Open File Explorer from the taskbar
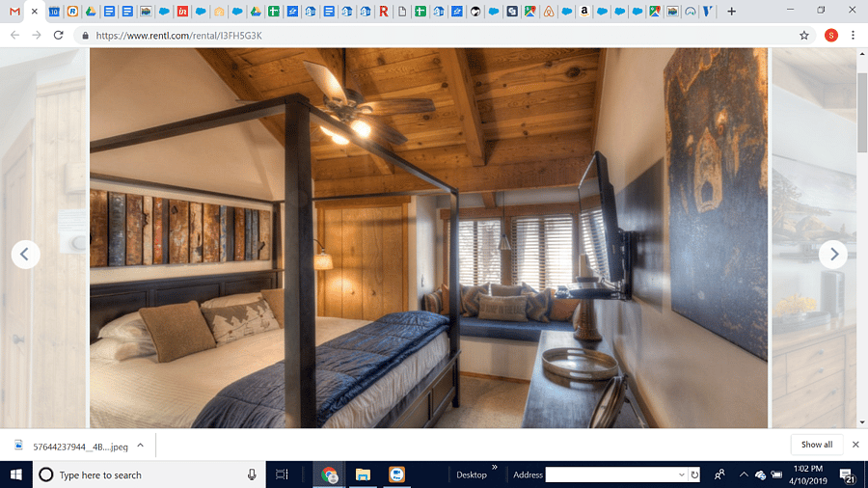The height and width of the screenshot is (488, 868). pyautogui.click(x=363, y=474)
